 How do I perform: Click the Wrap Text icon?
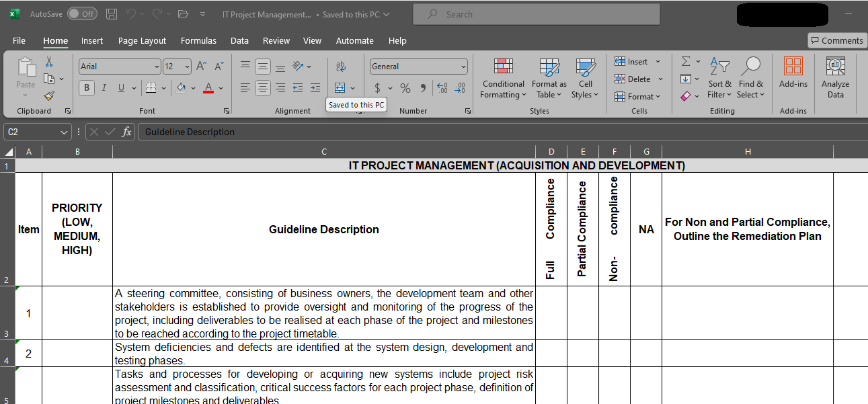tap(340, 67)
